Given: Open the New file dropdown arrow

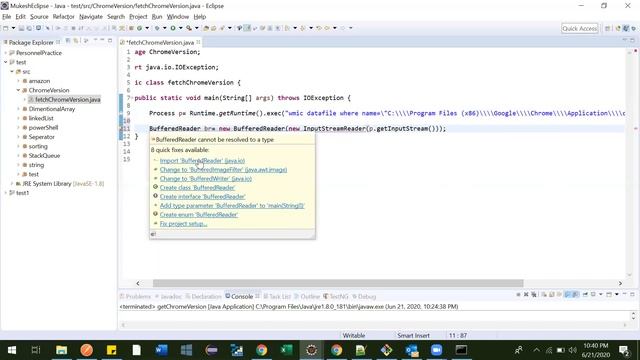Looking at the screenshot, I should [13, 28].
